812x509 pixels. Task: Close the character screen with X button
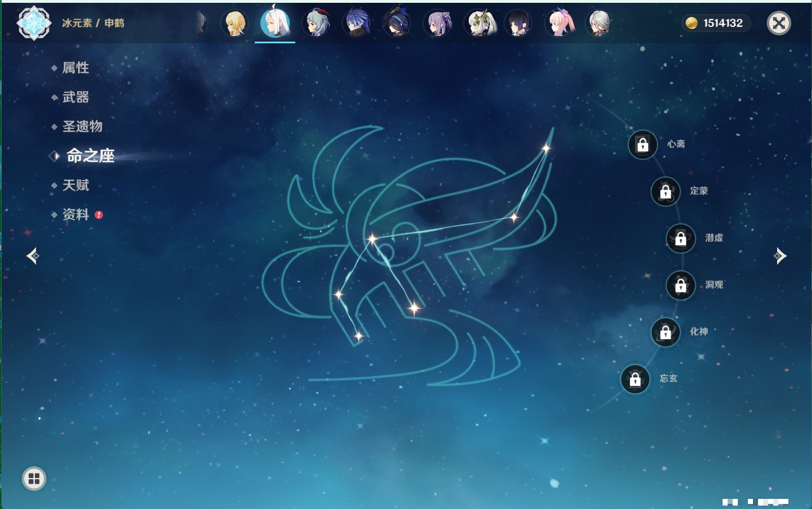click(779, 23)
